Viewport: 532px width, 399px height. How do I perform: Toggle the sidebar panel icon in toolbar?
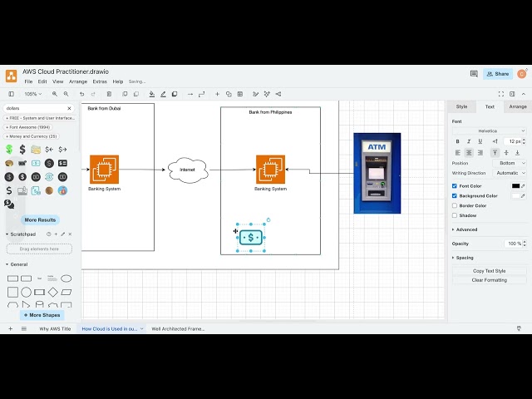point(11,94)
